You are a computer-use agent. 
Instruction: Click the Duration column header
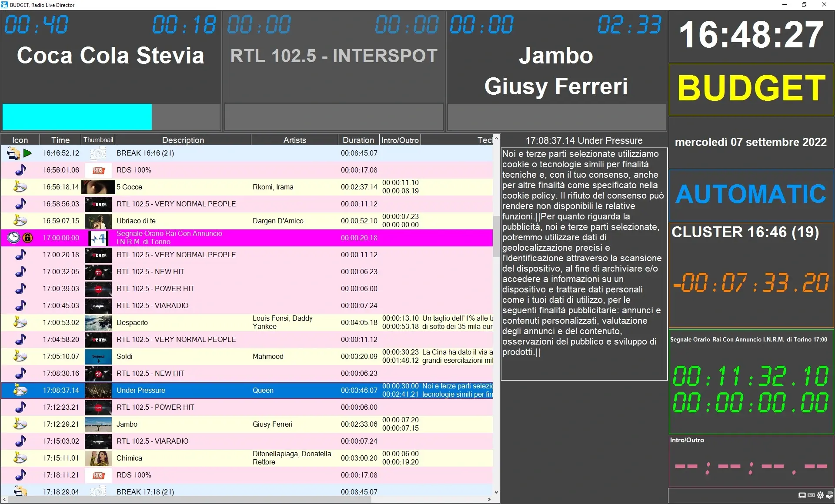point(358,140)
